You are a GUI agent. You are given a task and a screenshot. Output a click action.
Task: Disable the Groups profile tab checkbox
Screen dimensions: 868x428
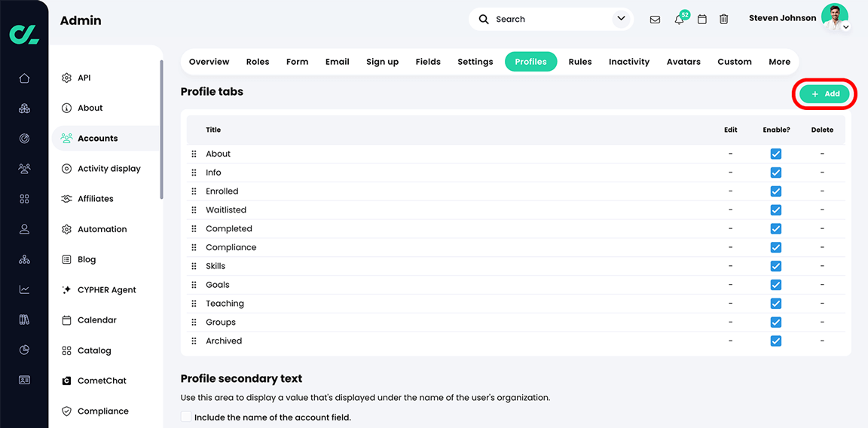tap(776, 323)
